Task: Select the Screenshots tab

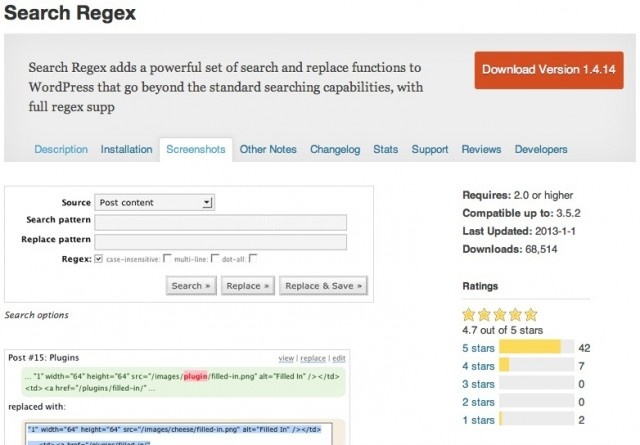Action: (196, 149)
